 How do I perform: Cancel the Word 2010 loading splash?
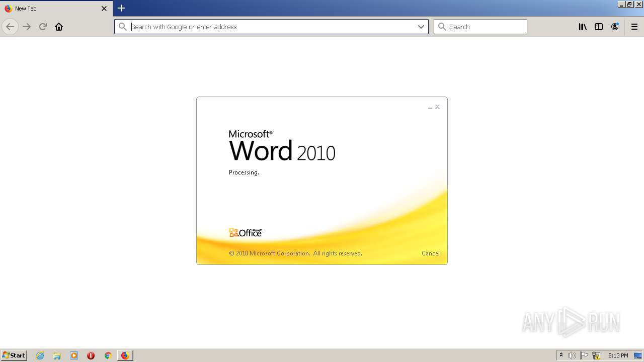tap(431, 253)
